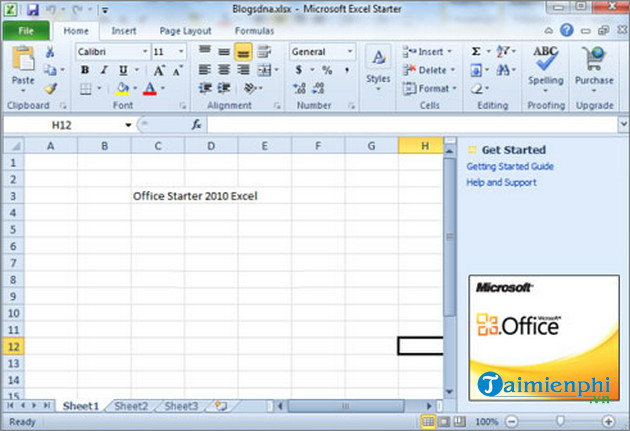Click Delete cells button
This screenshot has height=431, width=630.
coord(429,70)
